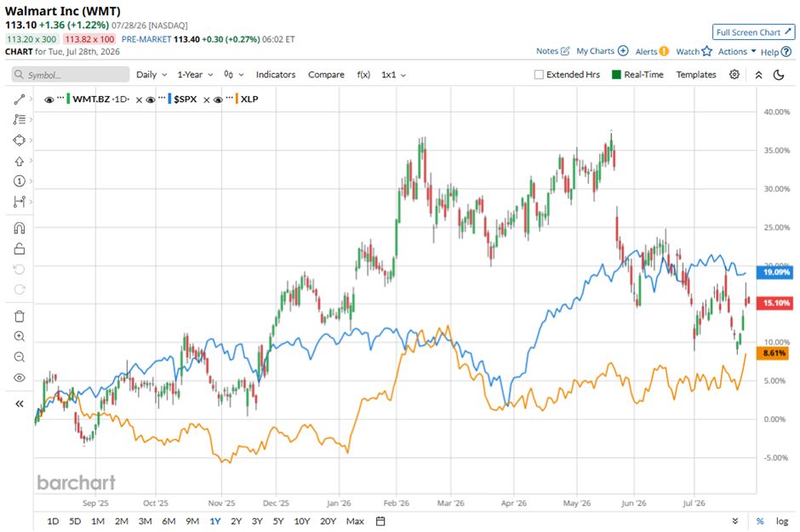Open the Fibonacci/list drawing tools
800x532 pixels.
point(20,119)
